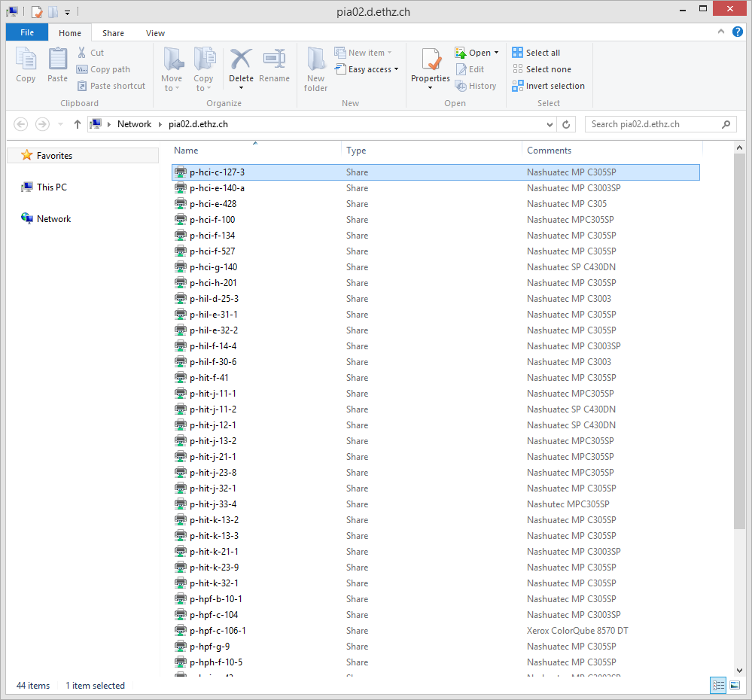
Task: Open Customize Quick Access Toolbar dropdown
Action: pyautogui.click(x=67, y=12)
